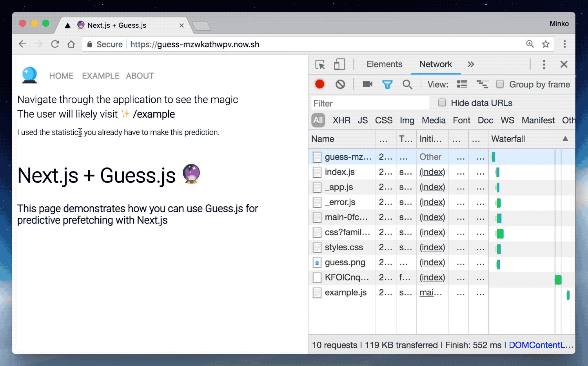Image resolution: width=588 pixels, height=366 pixels.
Task: Go back using the browser back arrow
Action: 23,44
